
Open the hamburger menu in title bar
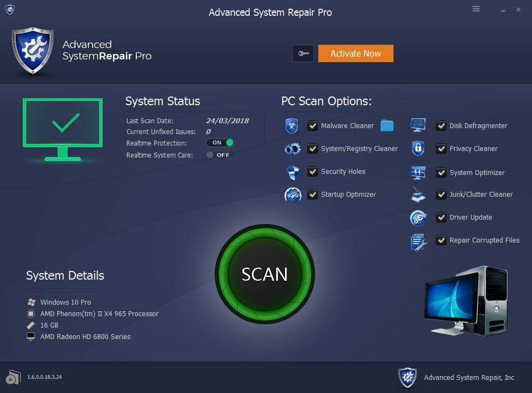pos(476,9)
